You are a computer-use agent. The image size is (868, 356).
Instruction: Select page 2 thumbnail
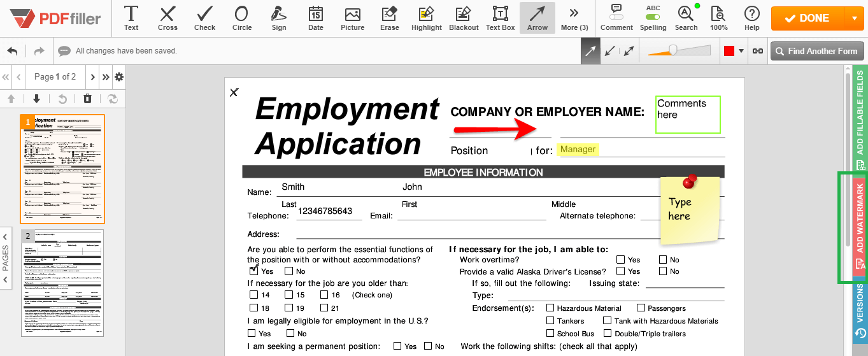tap(63, 283)
